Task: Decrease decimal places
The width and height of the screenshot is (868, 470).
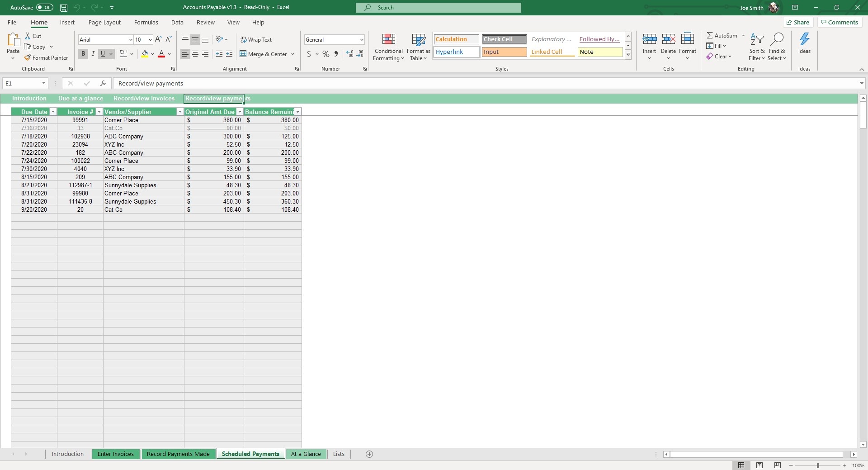Action: 360,54
